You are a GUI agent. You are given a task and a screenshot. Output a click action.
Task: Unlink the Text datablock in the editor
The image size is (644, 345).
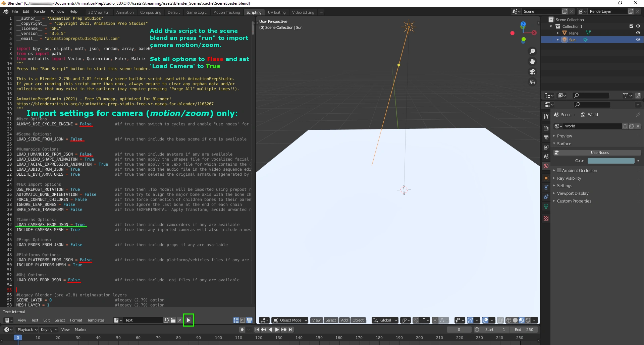point(180,320)
